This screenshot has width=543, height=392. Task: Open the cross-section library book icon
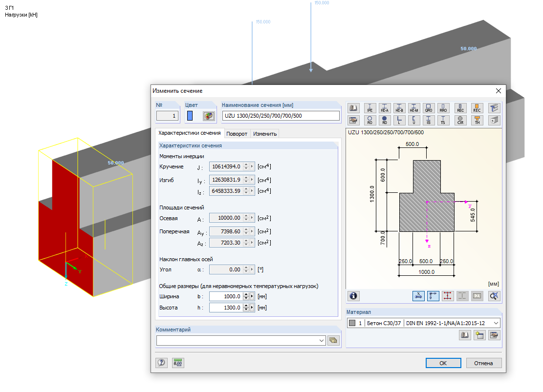coord(353,108)
